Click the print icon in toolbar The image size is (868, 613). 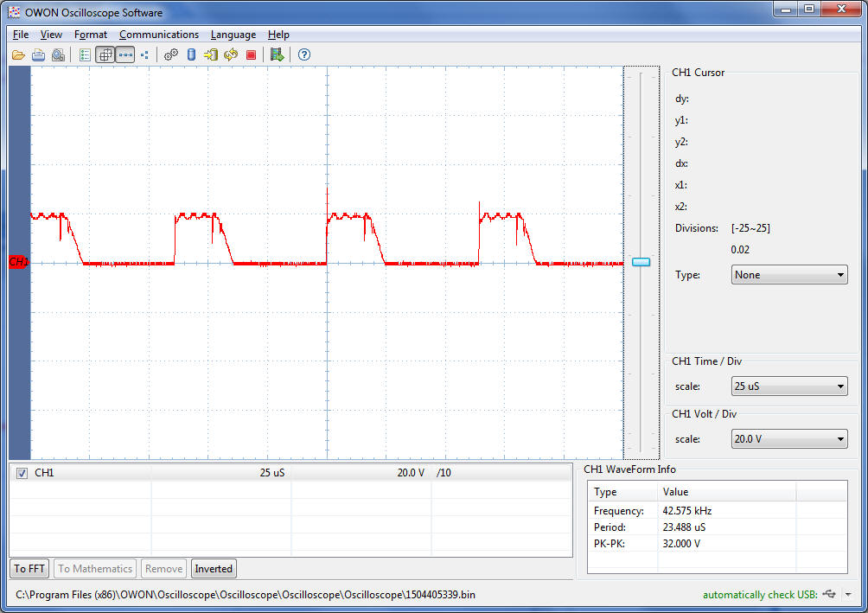38,54
